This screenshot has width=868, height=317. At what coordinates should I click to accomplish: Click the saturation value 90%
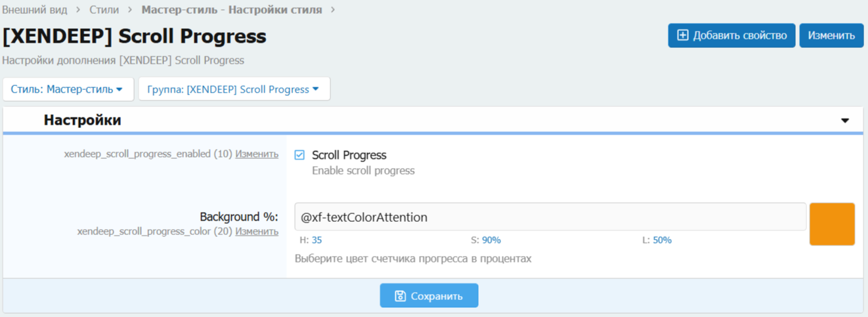point(491,240)
